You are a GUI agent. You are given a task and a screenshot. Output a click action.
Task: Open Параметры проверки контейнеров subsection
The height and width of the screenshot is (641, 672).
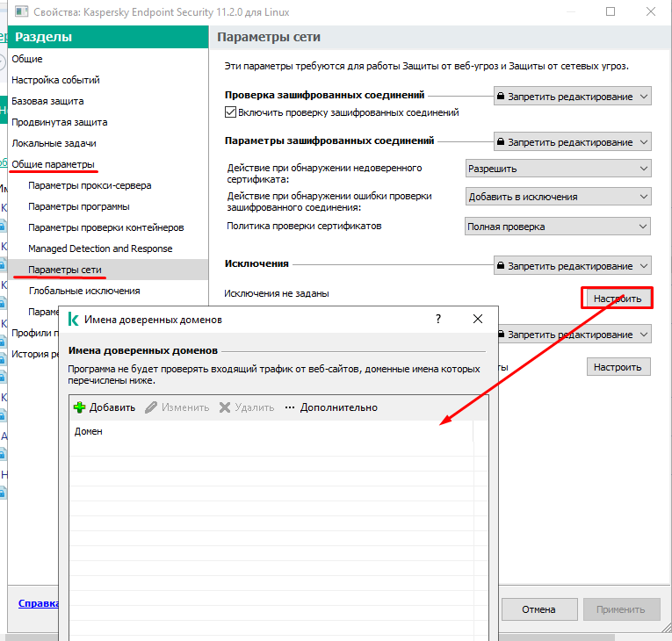(x=106, y=227)
